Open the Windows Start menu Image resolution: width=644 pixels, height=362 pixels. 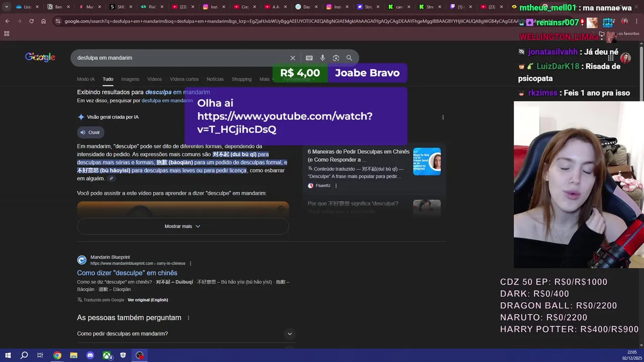(x=8, y=355)
